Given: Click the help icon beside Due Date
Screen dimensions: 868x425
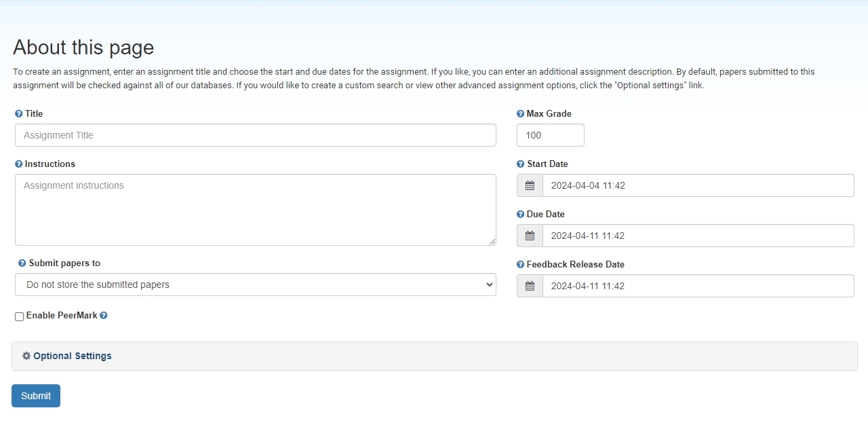Looking at the screenshot, I should point(521,215).
